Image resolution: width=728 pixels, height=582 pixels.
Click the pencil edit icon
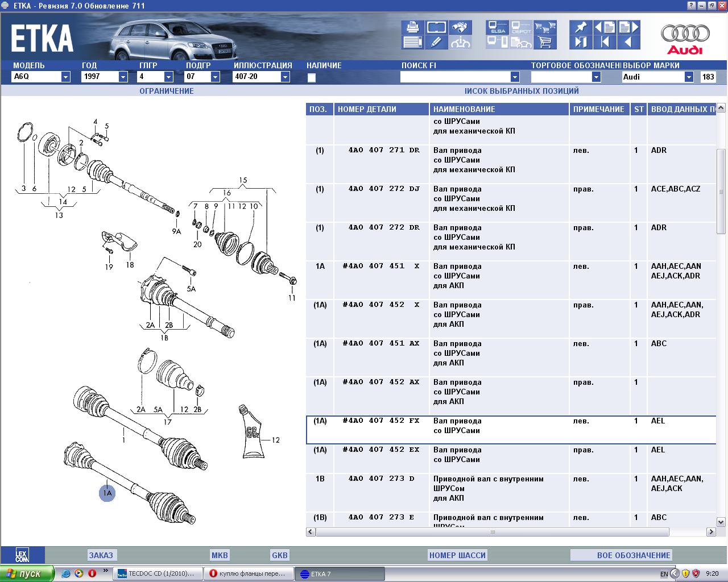pyautogui.click(x=436, y=42)
